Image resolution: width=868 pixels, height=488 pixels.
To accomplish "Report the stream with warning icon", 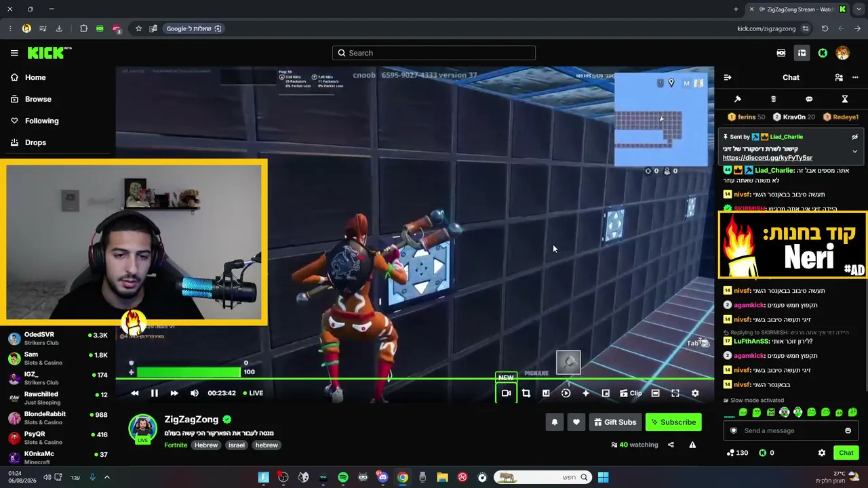I will tap(692, 445).
